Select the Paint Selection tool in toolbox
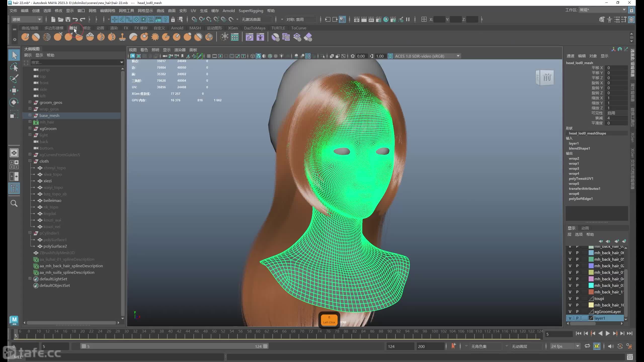The height and width of the screenshot is (362, 644). (x=14, y=79)
